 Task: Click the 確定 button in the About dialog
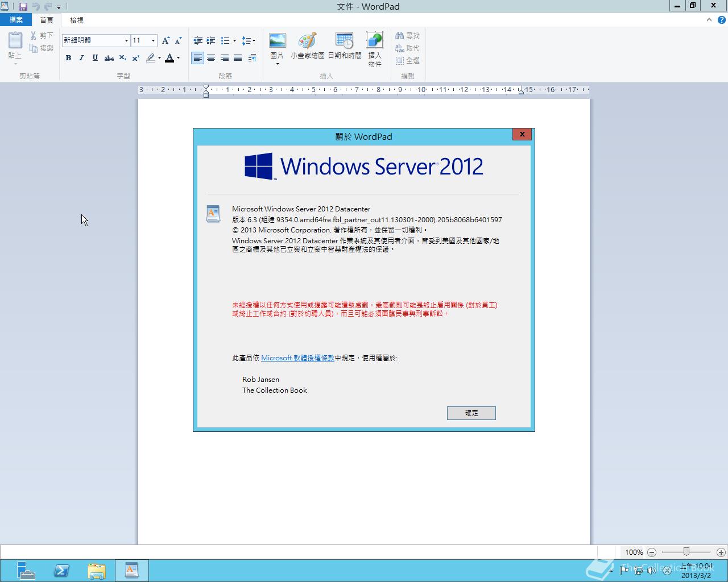pyautogui.click(x=471, y=413)
